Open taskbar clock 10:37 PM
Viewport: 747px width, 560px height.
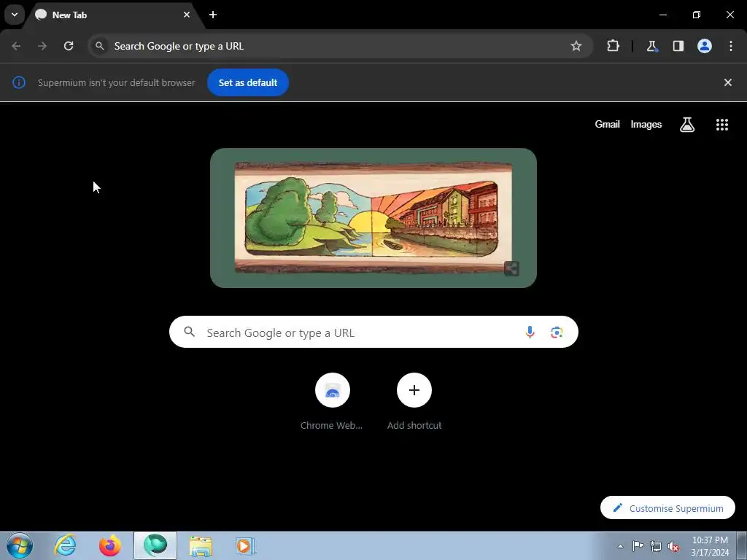coord(710,546)
